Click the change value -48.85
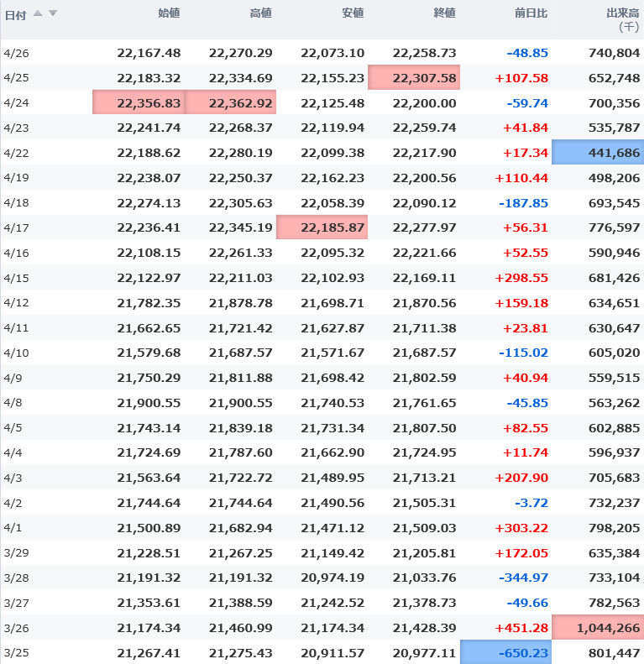This screenshot has width=644, height=664. [x=527, y=53]
